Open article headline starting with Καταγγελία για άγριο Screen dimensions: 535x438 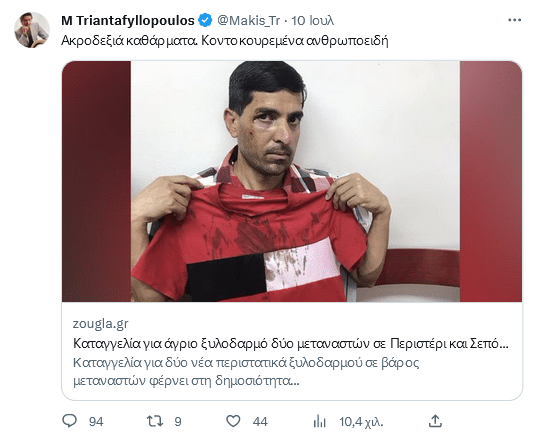click(291, 343)
